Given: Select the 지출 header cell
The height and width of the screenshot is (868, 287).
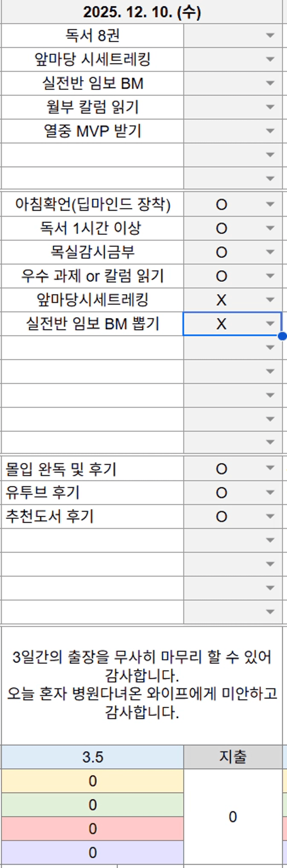Looking at the screenshot, I should (233, 756).
